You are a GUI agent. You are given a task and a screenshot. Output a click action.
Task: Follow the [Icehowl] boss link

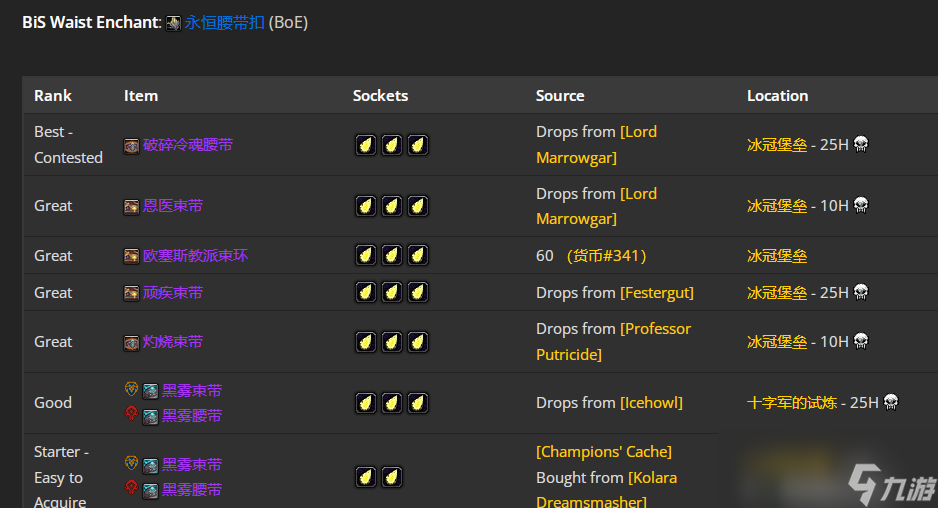651,403
